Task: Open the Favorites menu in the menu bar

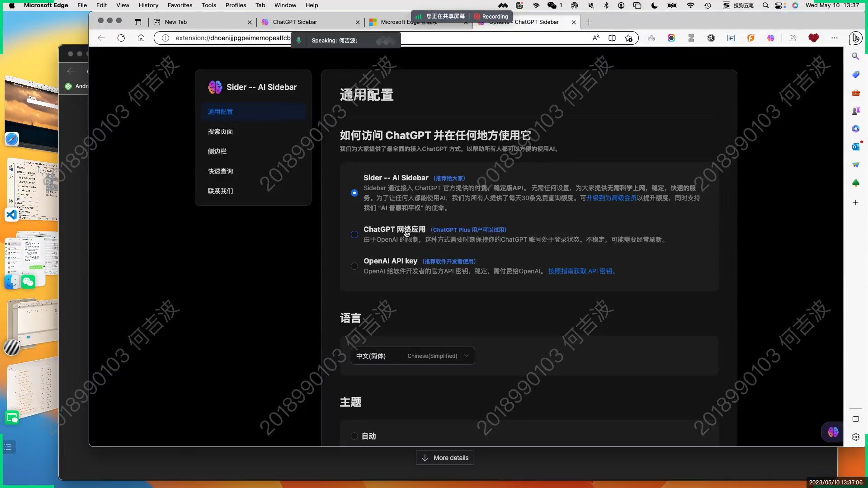Action: (179, 5)
